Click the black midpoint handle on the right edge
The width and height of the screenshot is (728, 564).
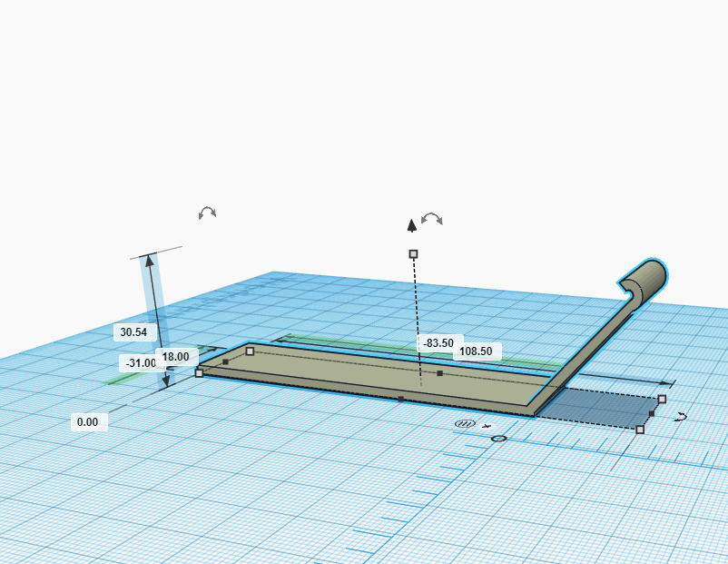click(652, 413)
